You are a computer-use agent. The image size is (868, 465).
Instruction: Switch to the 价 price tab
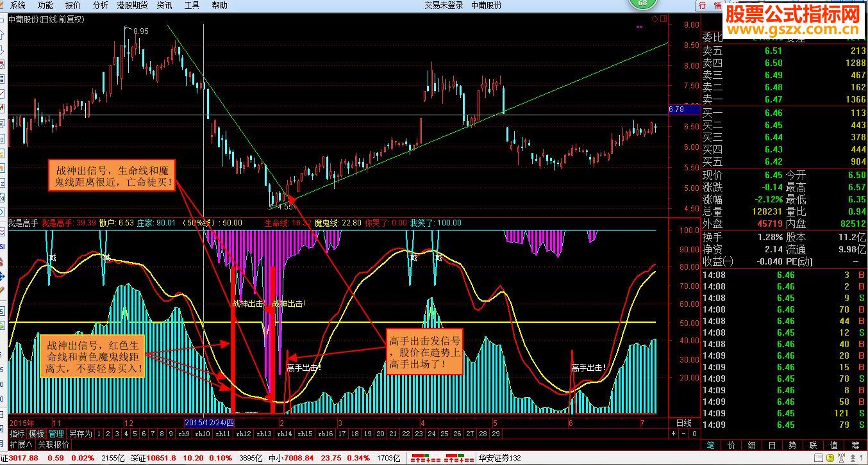point(731,445)
